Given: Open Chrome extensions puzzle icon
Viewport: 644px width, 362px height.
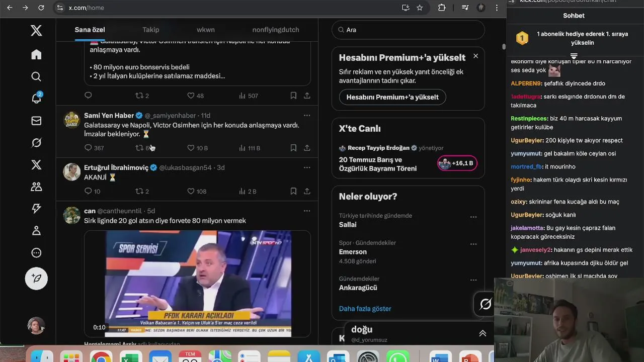Looking at the screenshot, I should tap(442, 8).
